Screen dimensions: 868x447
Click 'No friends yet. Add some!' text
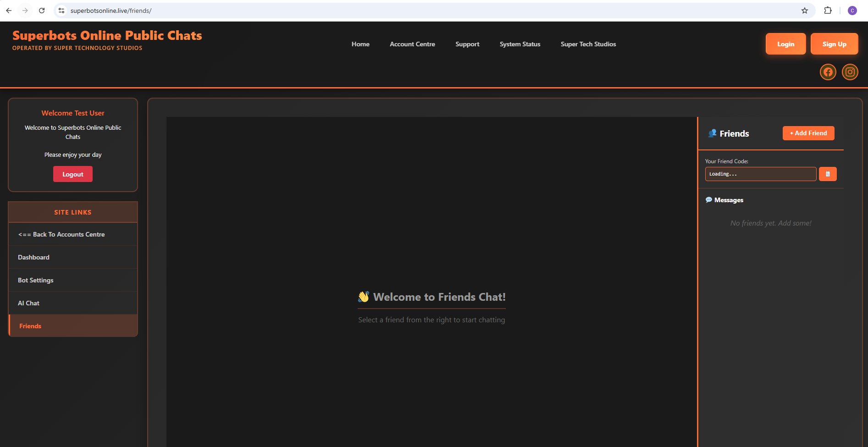click(x=771, y=223)
